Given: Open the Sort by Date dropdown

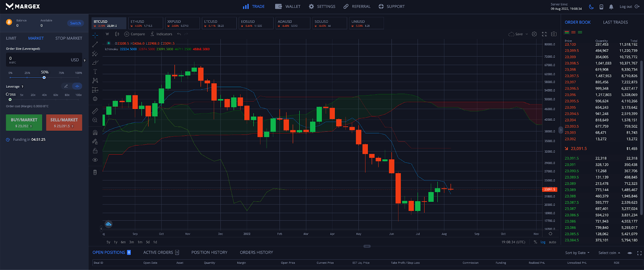Looking at the screenshot, I should click(x=577, y=253).
